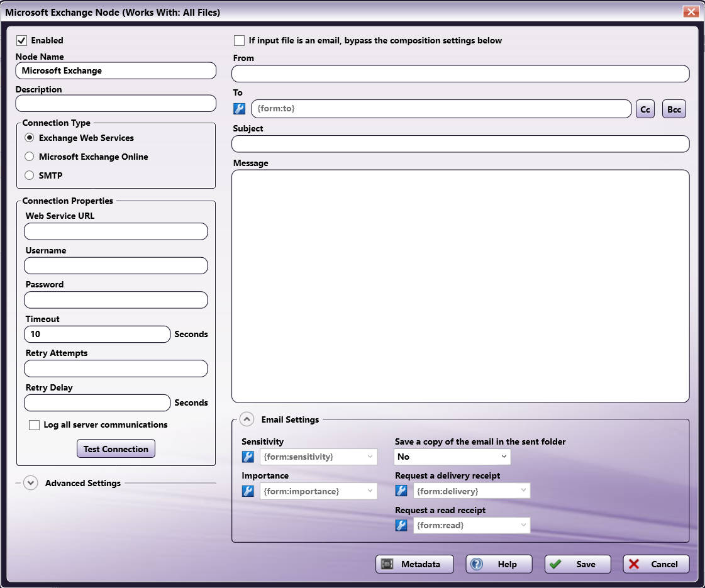Expand the Advanced Settings section
Image resolution: width=705 pixels, height=588 pixels.
(x=31, y=483)
